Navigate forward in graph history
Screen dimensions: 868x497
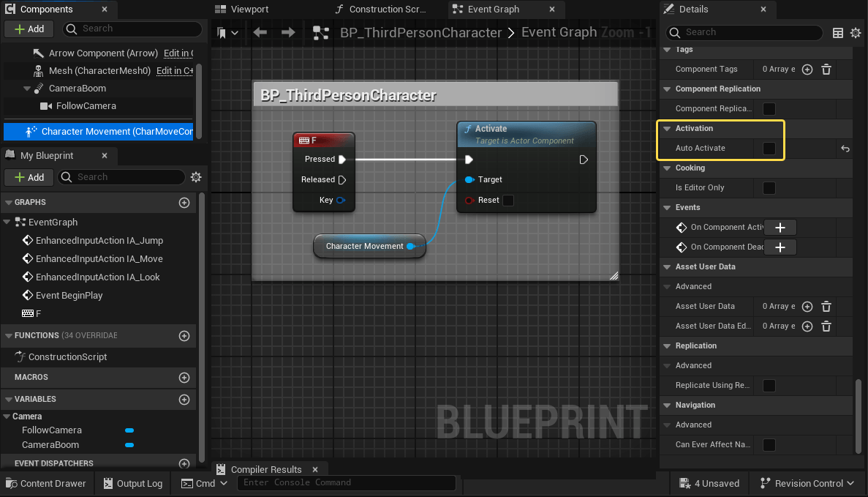288,33
